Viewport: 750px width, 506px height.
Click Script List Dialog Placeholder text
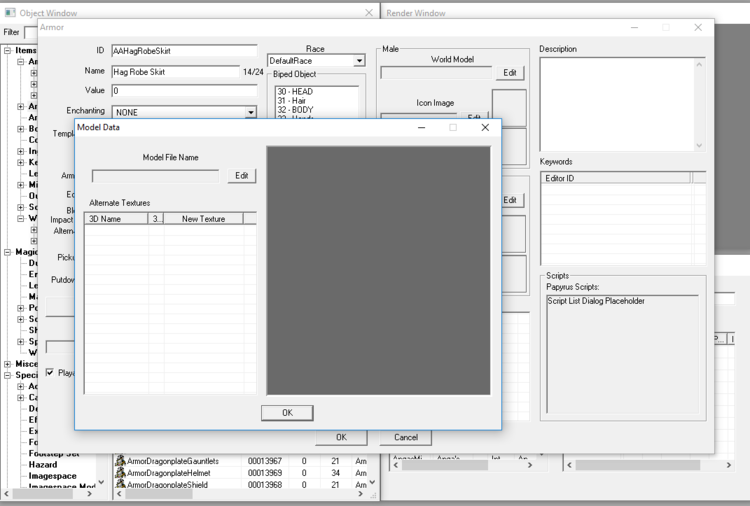596,301
